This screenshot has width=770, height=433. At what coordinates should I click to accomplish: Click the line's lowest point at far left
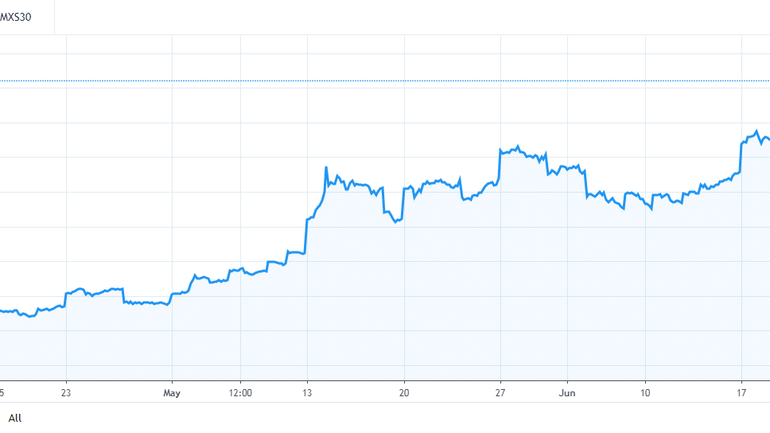[28, 316]
